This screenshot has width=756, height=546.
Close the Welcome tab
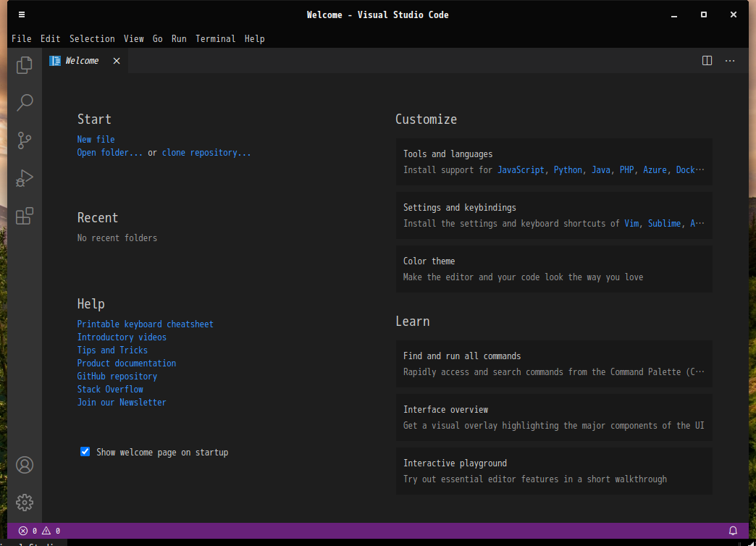pyautogui.click(x=117, y=61)
